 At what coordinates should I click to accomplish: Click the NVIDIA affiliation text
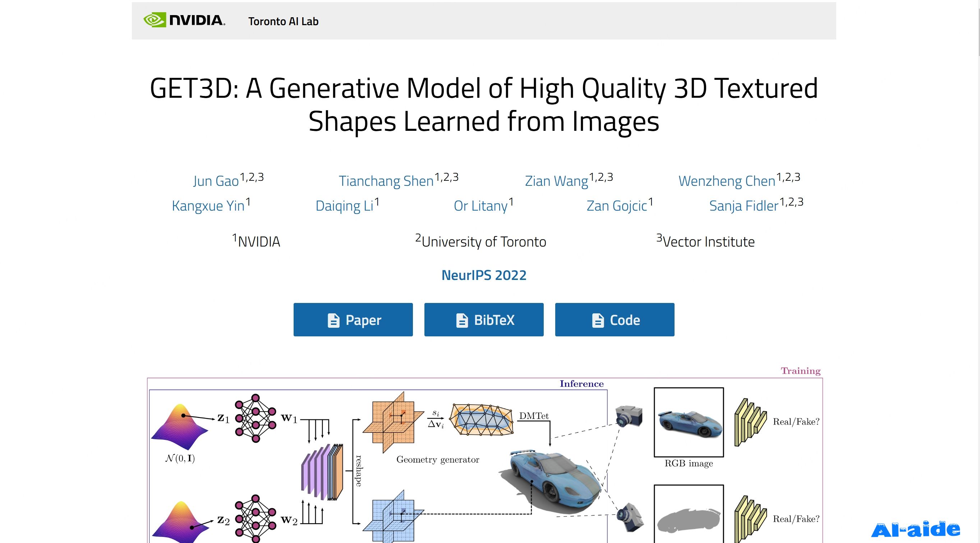[x=256, y=241]
